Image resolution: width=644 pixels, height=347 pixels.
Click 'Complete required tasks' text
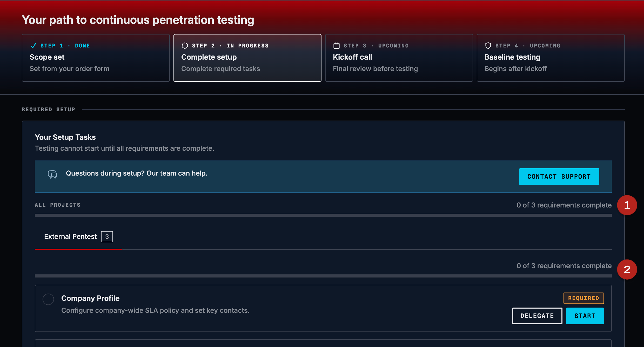click(220, 69)
